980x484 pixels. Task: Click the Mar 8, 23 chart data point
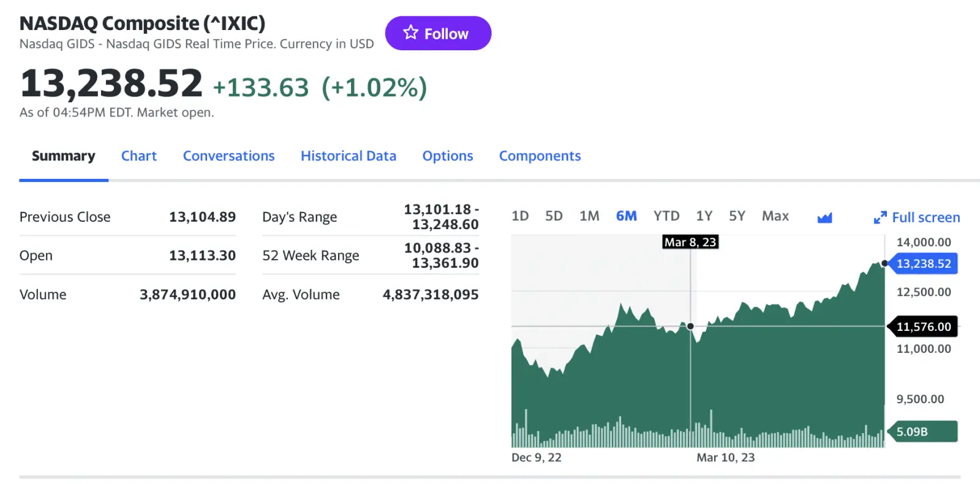point(690,327)
